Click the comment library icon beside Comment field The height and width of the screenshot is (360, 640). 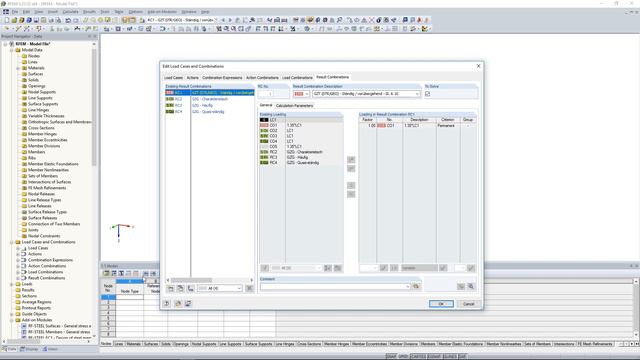click(416, 287)
